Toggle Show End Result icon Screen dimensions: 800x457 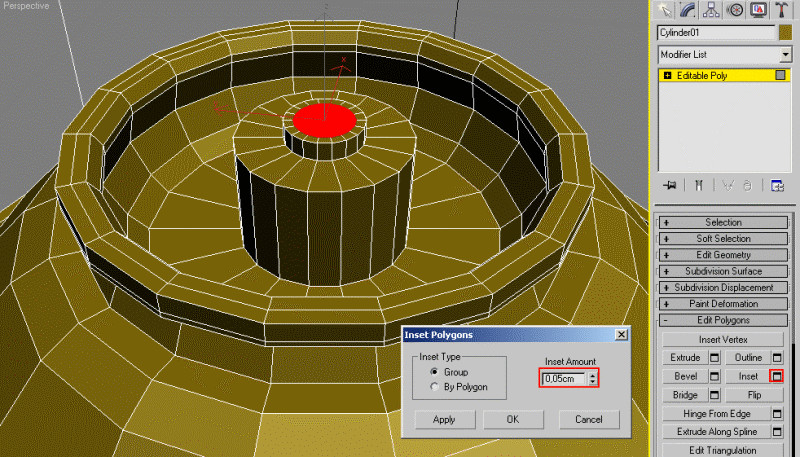coord(698,186)
